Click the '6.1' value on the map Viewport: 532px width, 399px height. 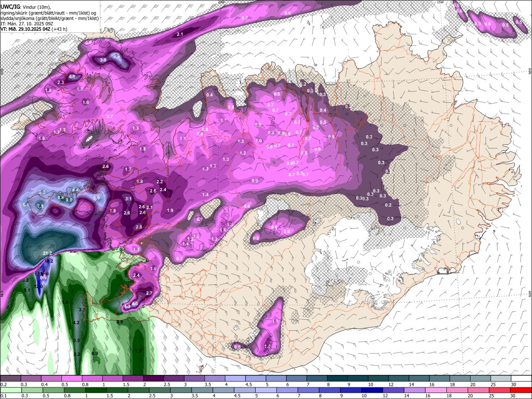click(x=26, y=205)
